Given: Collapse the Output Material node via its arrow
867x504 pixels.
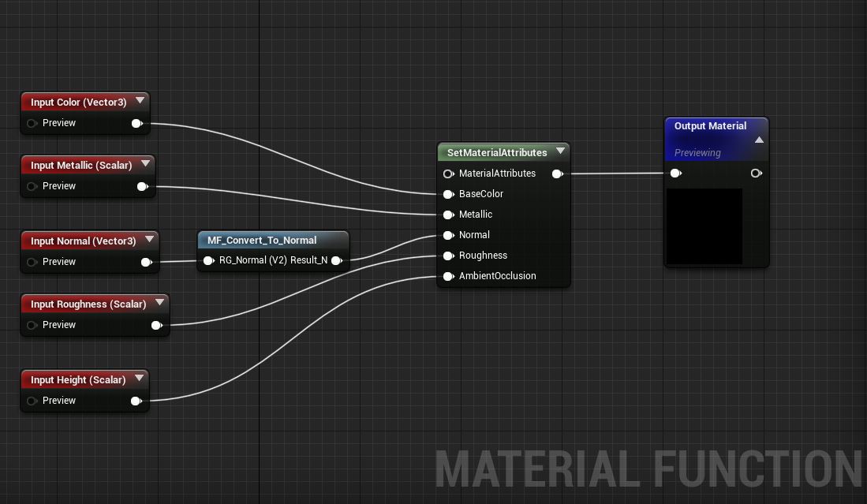Looking at the screenshot, I should 758,139.
